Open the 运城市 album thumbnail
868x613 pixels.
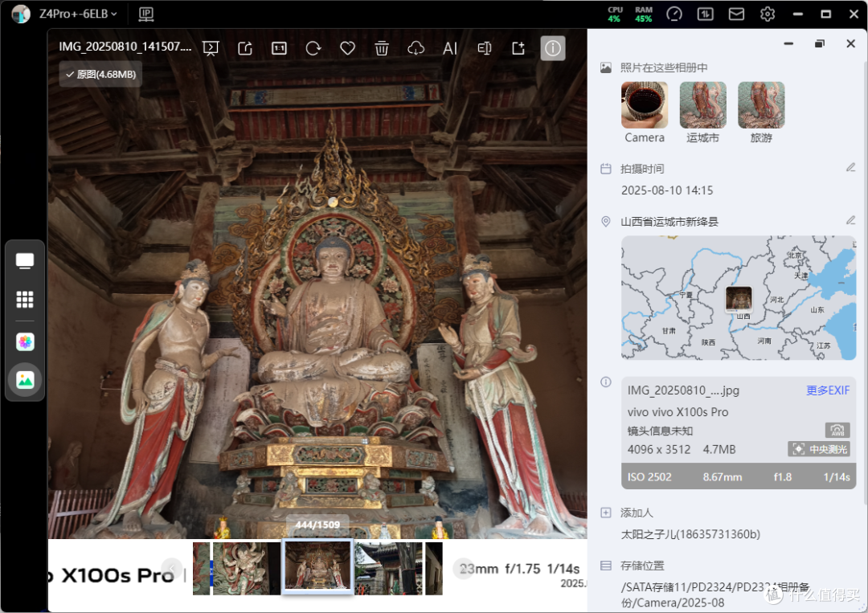703,105
